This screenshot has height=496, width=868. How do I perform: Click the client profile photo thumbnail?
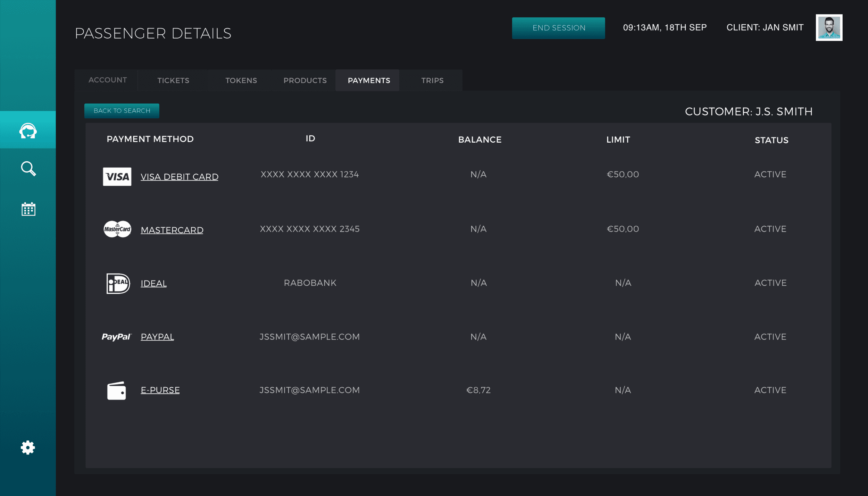[829, 28]
